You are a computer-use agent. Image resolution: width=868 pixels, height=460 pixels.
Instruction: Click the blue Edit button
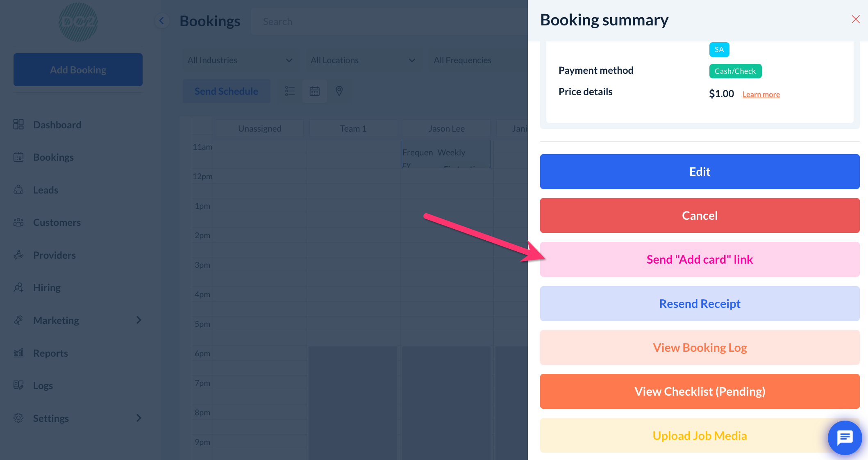(x=700, y=172)
